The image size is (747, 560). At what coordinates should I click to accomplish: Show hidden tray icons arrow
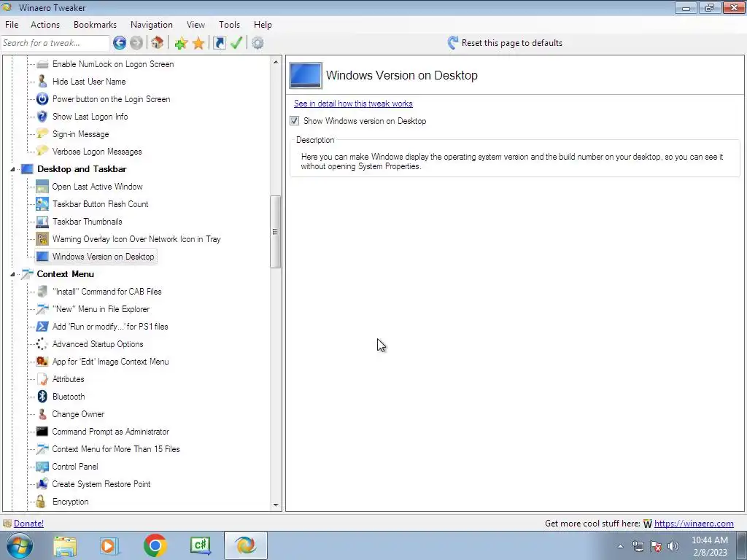[x=620, y=547]
